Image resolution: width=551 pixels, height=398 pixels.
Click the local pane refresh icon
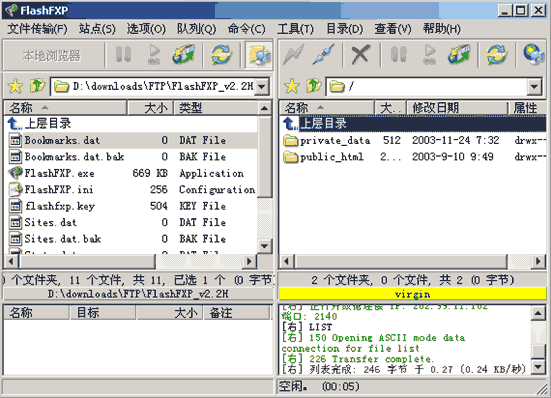pos(221,55)
